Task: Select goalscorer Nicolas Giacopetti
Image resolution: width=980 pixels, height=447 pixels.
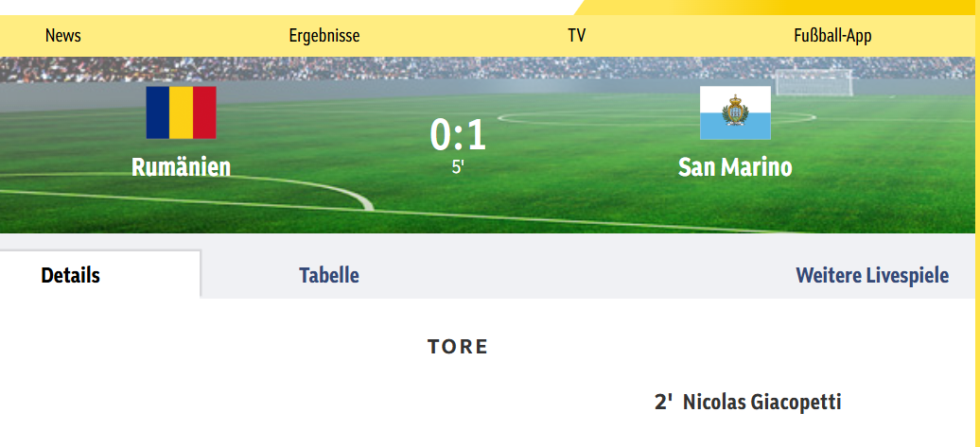Action: [761, 403]
